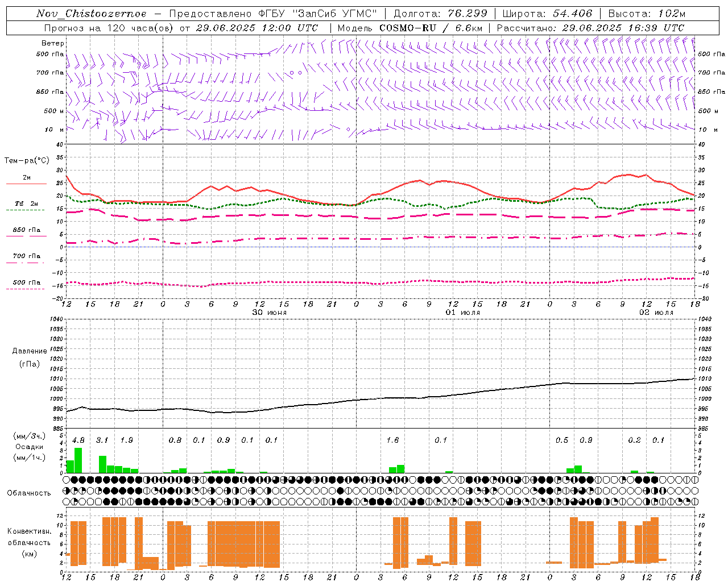Select the model name COSMO-RU
The image size is (728, 582).
point(407,28)
